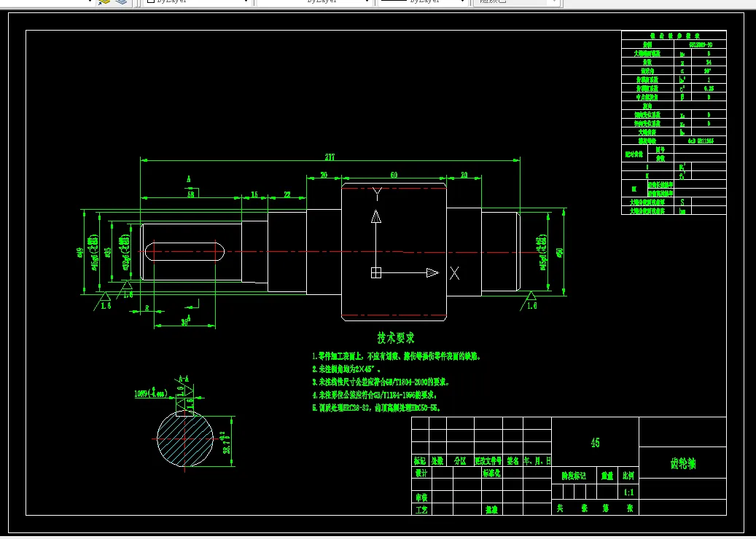The height and width of the screenshot is (539, 756).
Task: Select the 阶段标记 cell
Action: (574, 476)
